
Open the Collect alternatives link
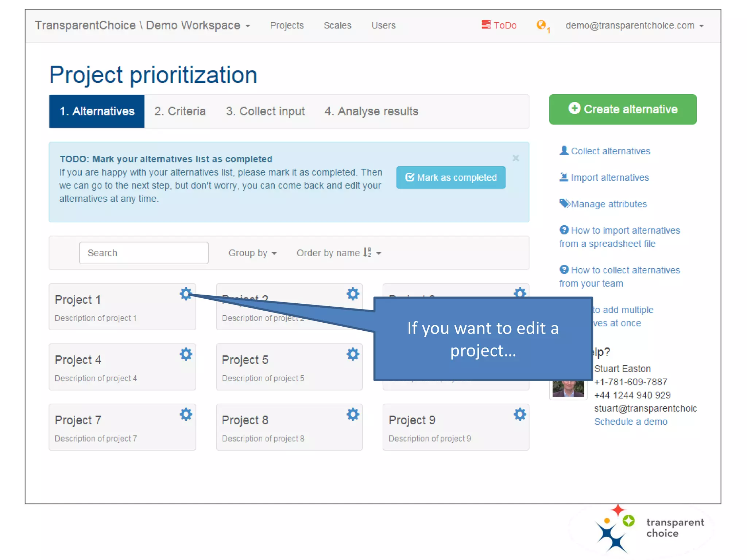coord(610,151)
